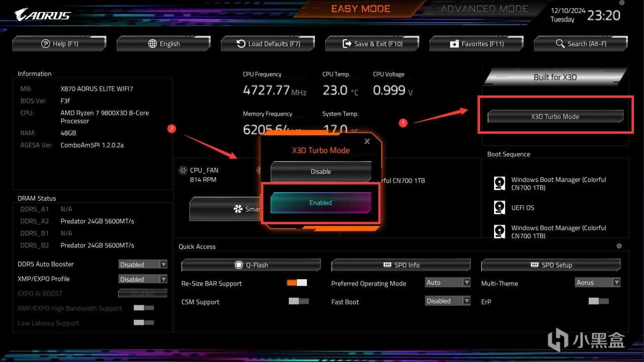Open DDR5 Auto Booster dropdown

[143, 264]
